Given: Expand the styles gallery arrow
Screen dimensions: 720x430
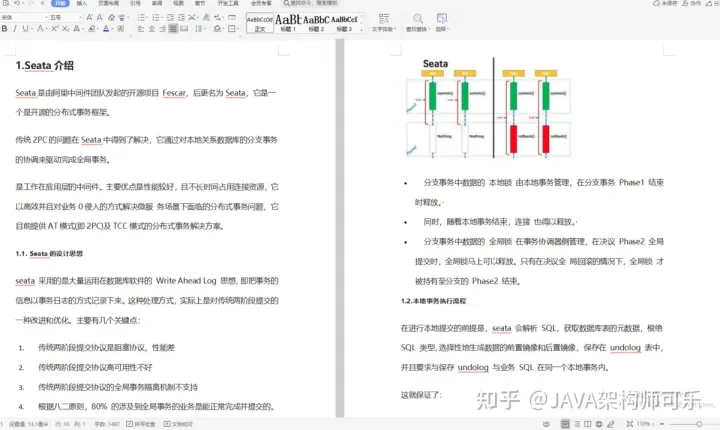Looking at the screenshot, I should [x=361, y=29].
